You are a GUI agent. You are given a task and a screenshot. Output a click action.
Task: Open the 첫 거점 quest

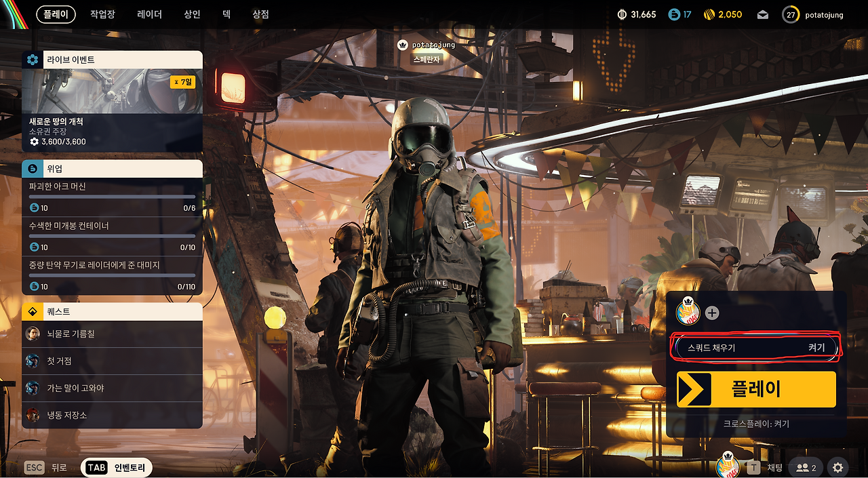point(113,361)
